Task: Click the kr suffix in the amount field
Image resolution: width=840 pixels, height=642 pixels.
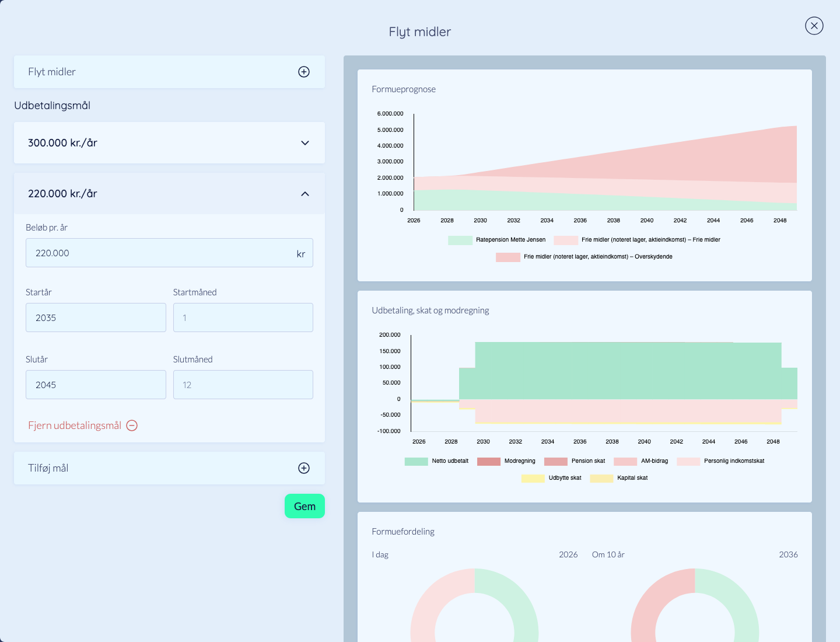Action: coord(301,253)
